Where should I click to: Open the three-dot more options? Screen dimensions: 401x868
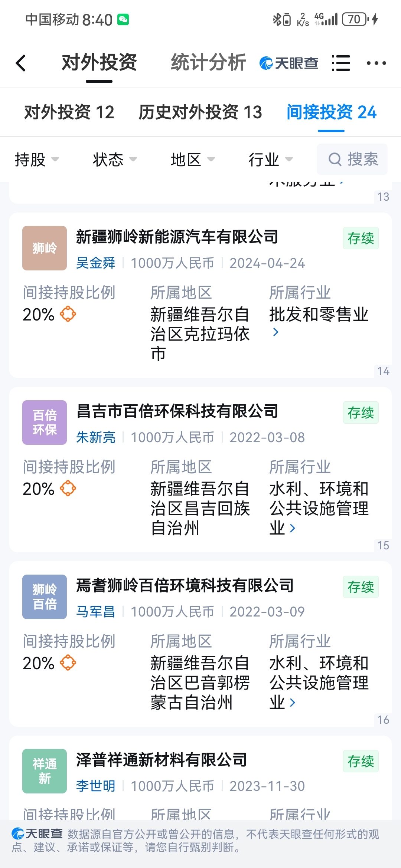point(376,63)
